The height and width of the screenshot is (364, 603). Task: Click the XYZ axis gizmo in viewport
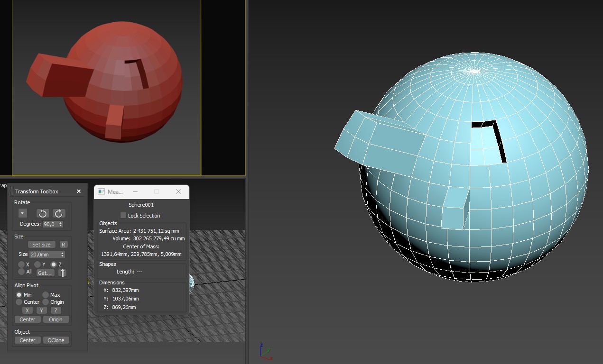click(x=265, y=351)
